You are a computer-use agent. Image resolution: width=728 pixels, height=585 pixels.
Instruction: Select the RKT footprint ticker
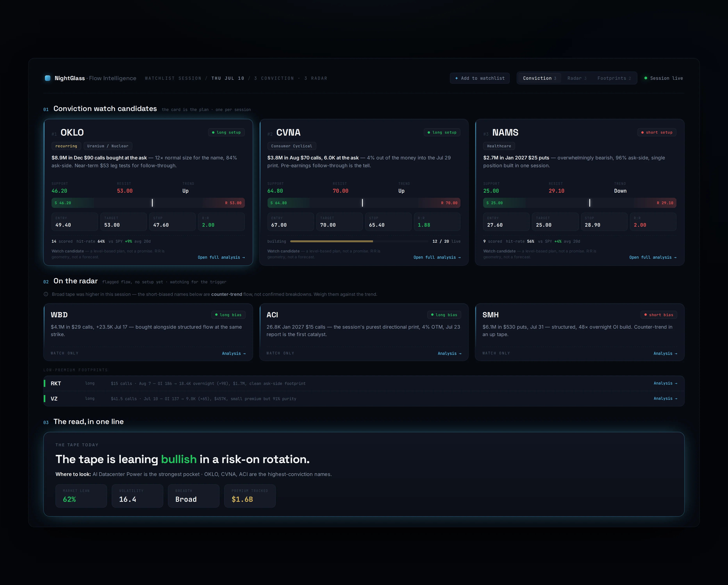[x=56, y=383]
